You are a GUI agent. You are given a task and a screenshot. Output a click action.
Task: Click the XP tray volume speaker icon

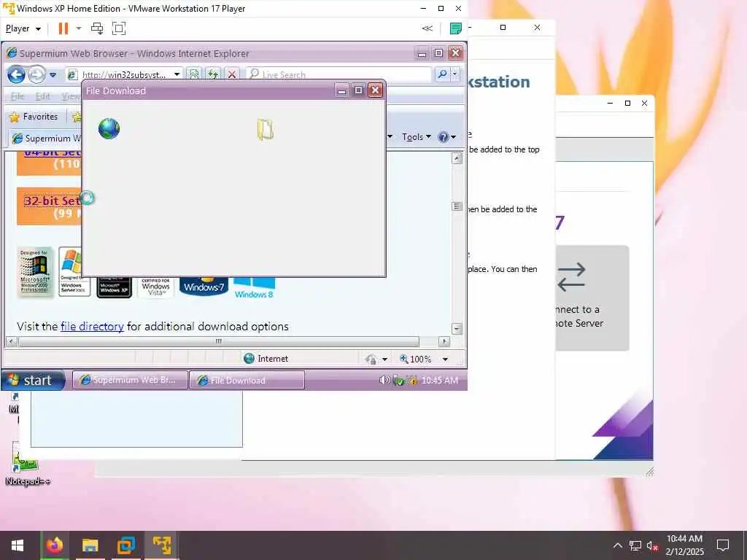point(384,380)
